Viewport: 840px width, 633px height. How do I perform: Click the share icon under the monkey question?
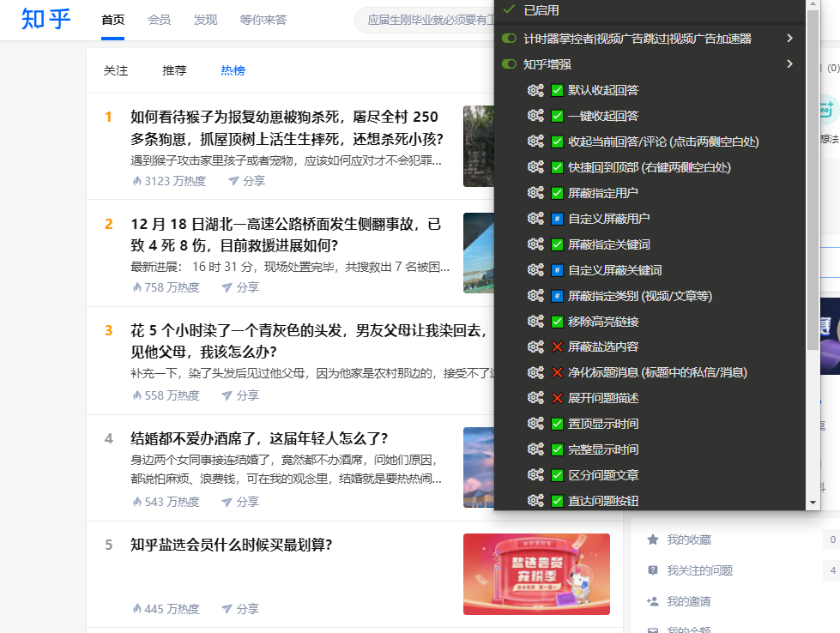233,181
